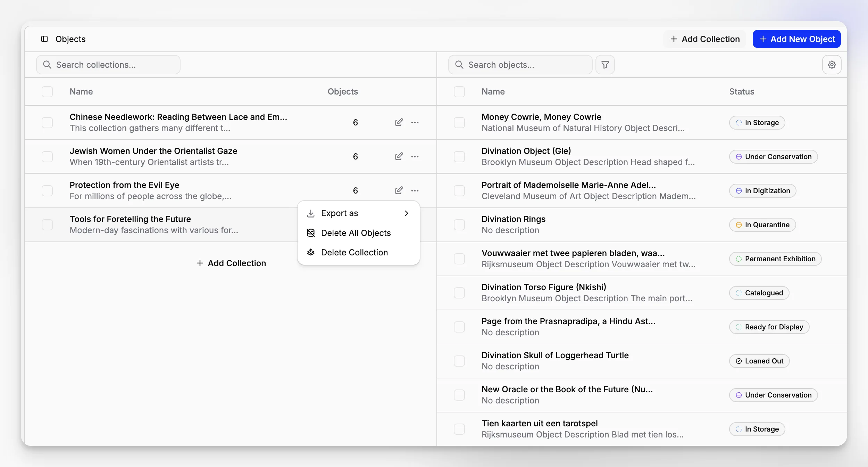Open more options for Jewish Women collection

coord(415,156)
